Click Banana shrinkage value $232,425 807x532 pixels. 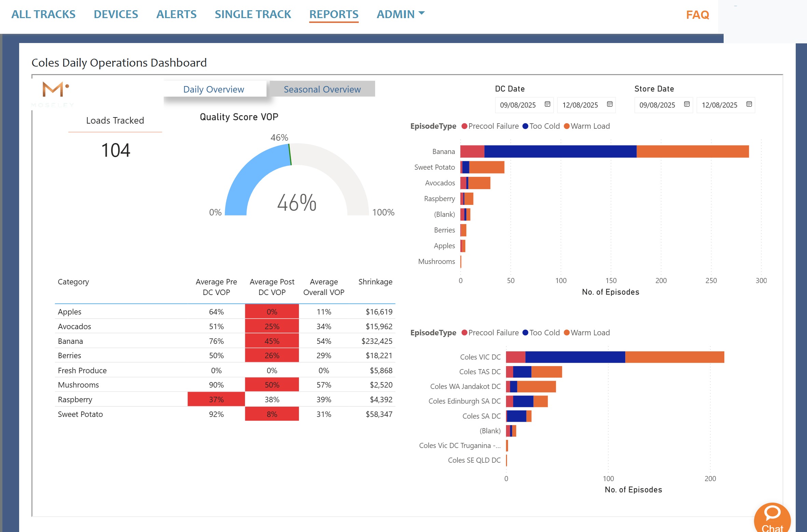coord(377,341)
